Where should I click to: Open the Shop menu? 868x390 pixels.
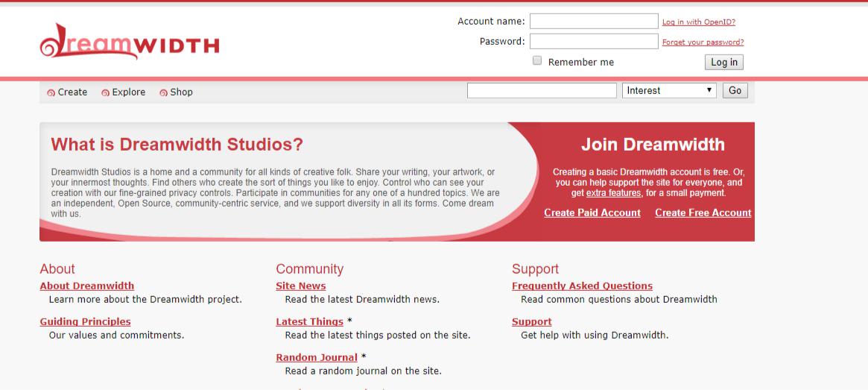point(182,92)
